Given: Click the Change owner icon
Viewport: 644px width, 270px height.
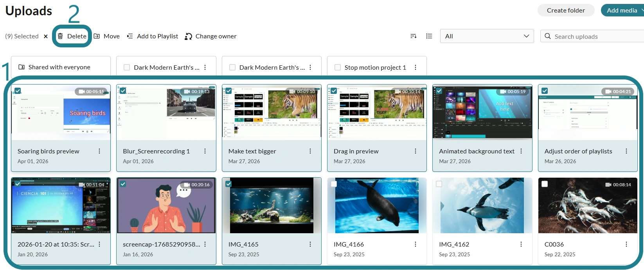Looking at the screenshot, I should coord(188,36).
